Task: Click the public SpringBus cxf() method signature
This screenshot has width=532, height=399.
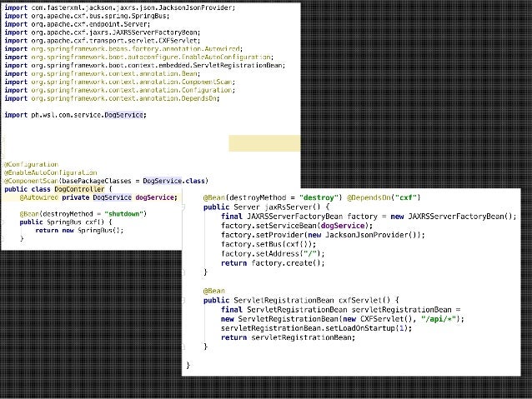Action: click(x=66, y=222)
